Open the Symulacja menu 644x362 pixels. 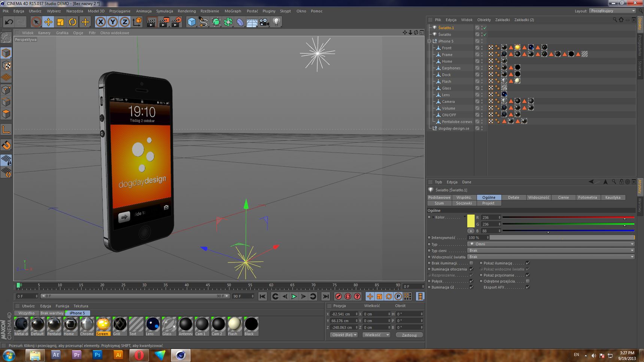[x=164, y=11]
